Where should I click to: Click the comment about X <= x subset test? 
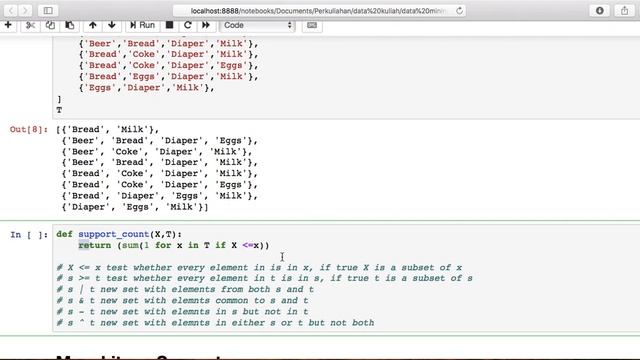tap(259, 268)
